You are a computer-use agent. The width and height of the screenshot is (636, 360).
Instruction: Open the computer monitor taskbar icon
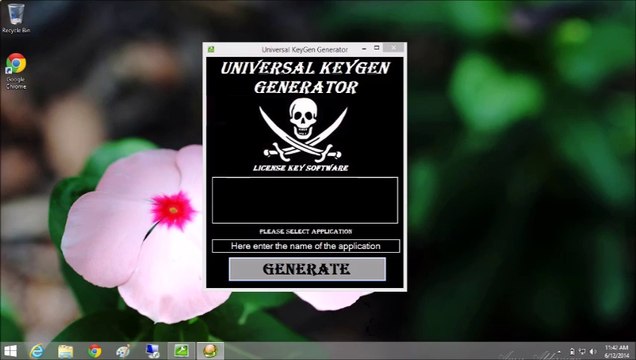pyautogui.click(x=153, y=351)
